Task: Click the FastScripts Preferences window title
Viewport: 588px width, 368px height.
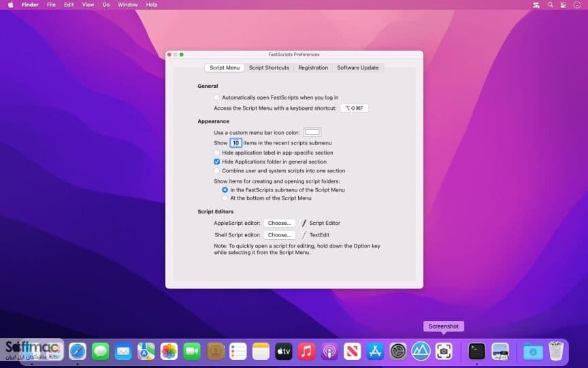Action: point(294,55)
